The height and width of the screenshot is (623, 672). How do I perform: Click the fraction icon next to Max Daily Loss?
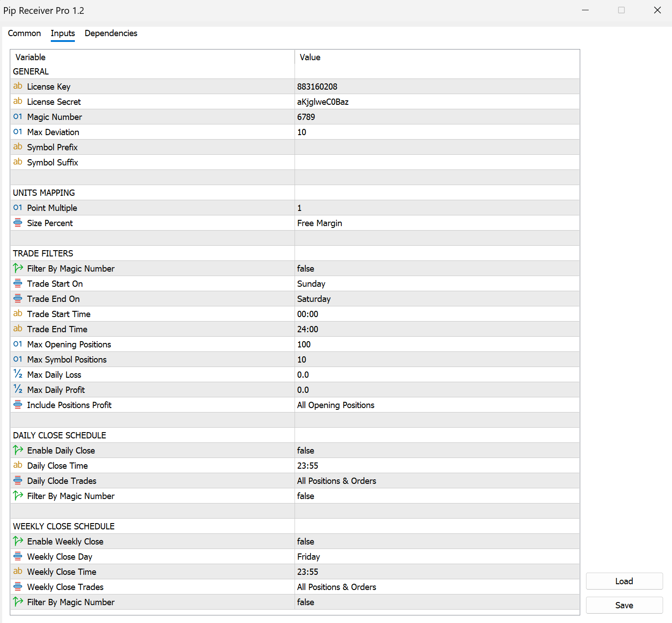click(18, 375)
